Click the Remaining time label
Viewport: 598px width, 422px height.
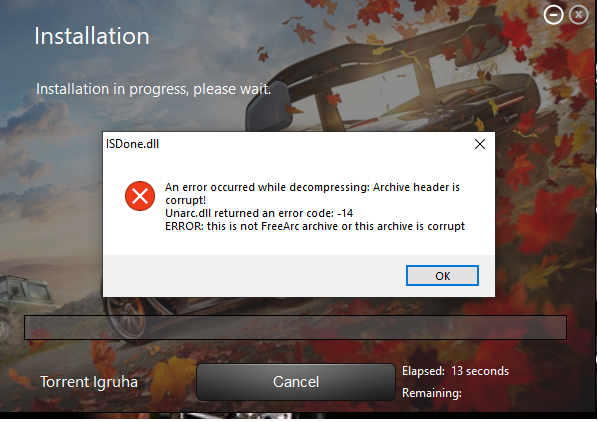click(432, 393)
